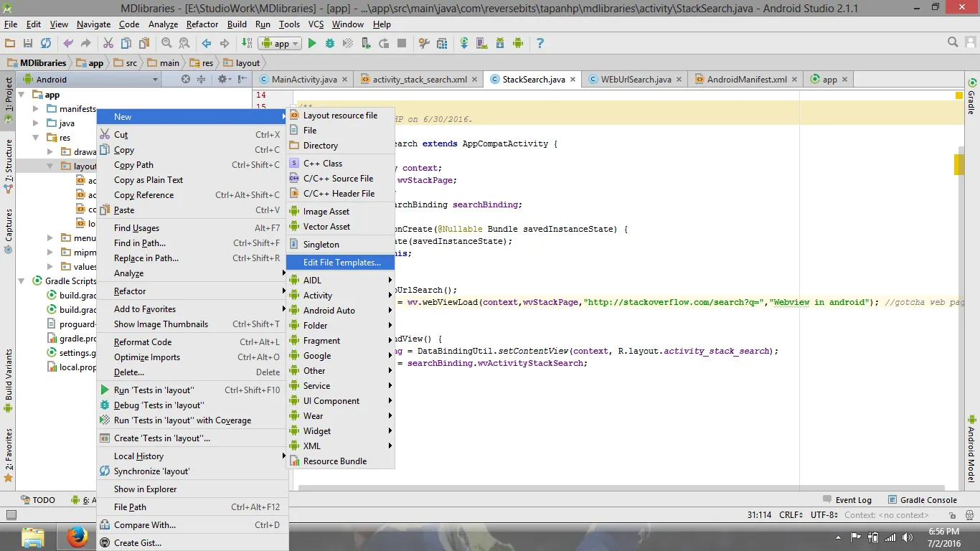
Task: Expand the java folder arrow
Action: [x=37, y=123]
